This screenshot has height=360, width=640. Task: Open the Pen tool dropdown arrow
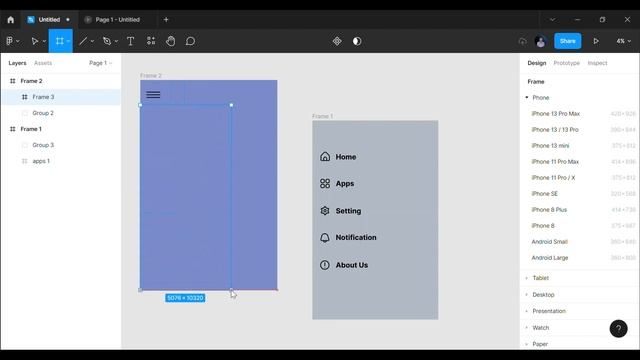(x=116, y=41)
